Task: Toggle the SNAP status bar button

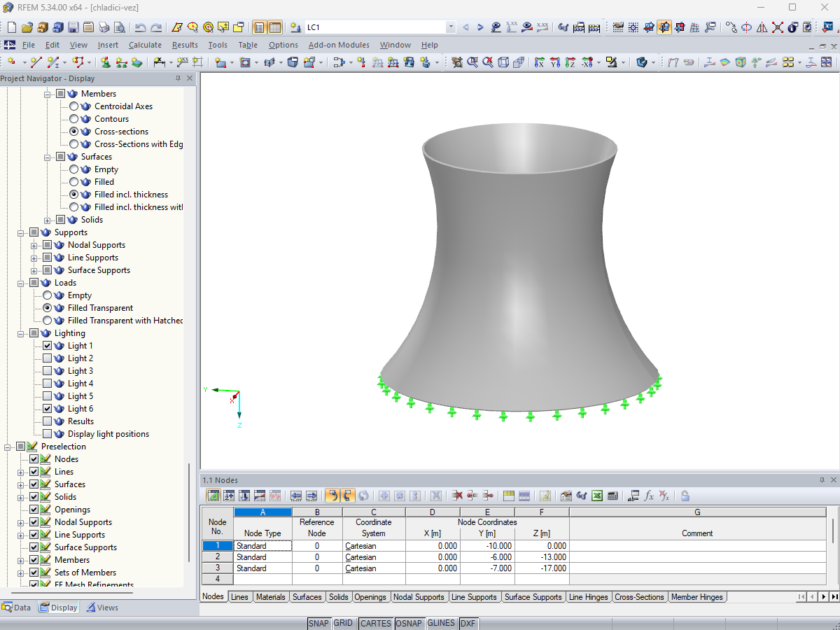Action: point(318,623)
